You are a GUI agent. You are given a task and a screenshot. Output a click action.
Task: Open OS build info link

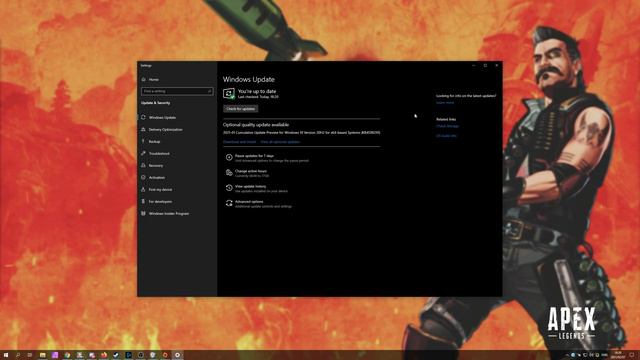click(447, 136)
